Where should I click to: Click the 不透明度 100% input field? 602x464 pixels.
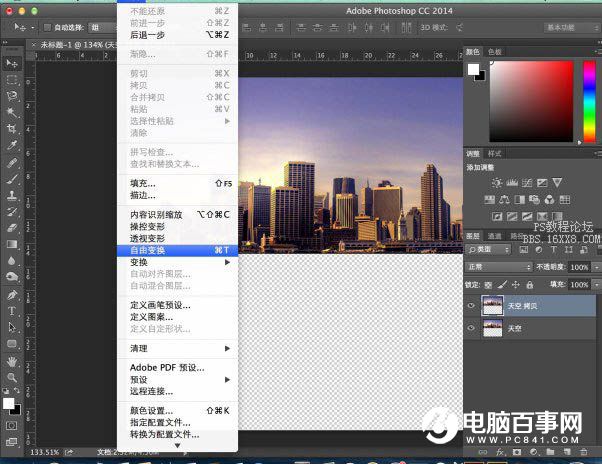click(x=579, y=267)
